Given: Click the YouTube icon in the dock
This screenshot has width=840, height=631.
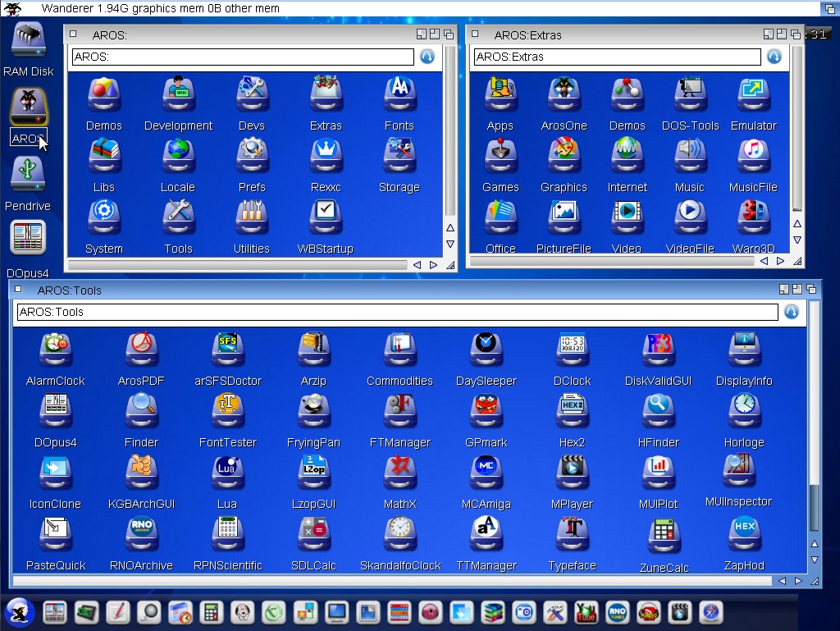Looking at the screenshot, I should coord(586,612).
